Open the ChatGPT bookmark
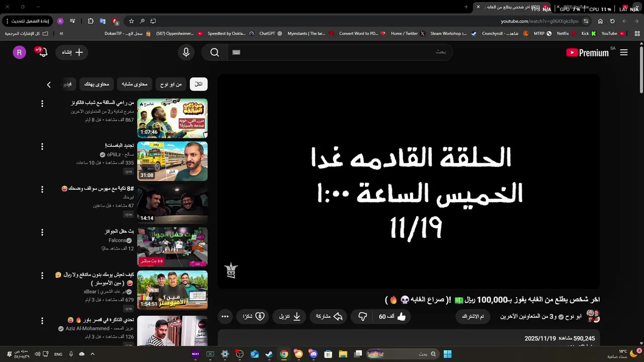This screenshot has width=644, height=362. point(271,34)
